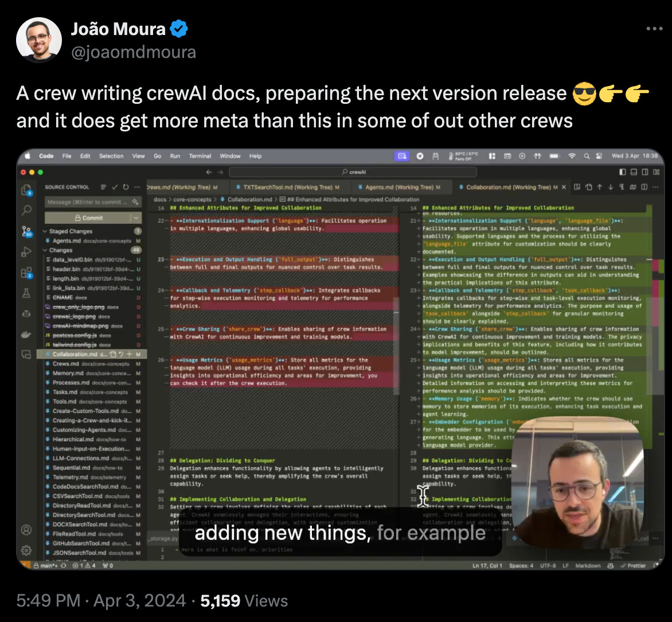Screen dimensions: 672x622
Task: Collapse the Changes section
Action: [45, 250]
